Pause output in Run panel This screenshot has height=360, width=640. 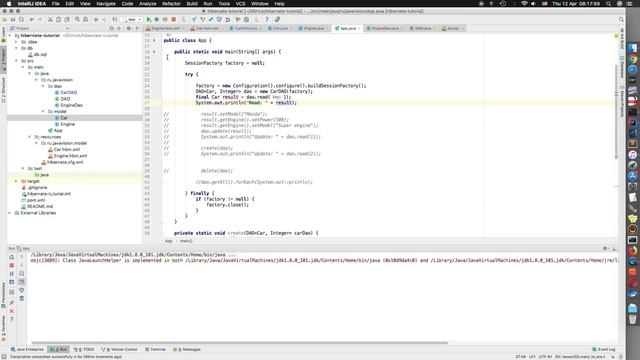click(x=11, y=274)
